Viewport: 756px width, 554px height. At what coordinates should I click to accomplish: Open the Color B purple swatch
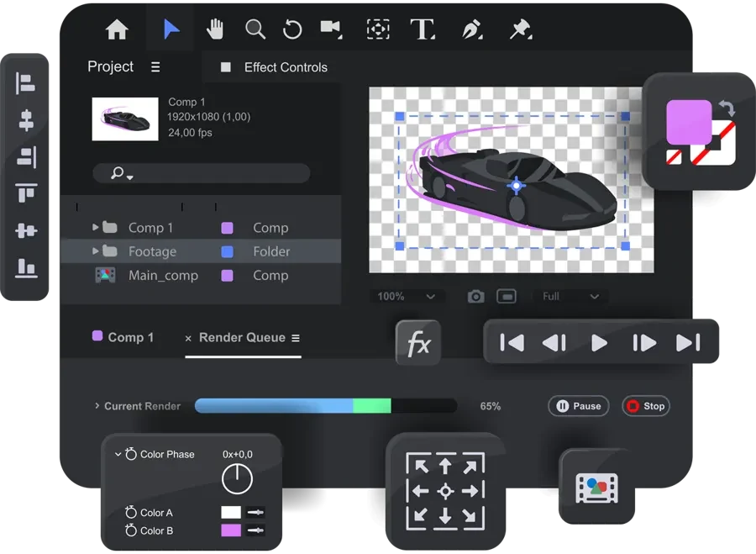pos(231,530)
